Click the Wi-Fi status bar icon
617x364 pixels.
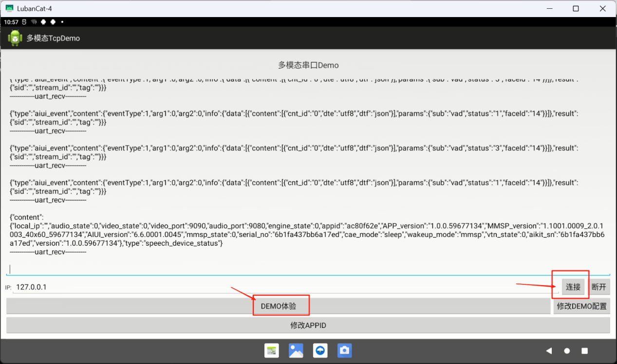pyautogui.click(x=34, y=22)
